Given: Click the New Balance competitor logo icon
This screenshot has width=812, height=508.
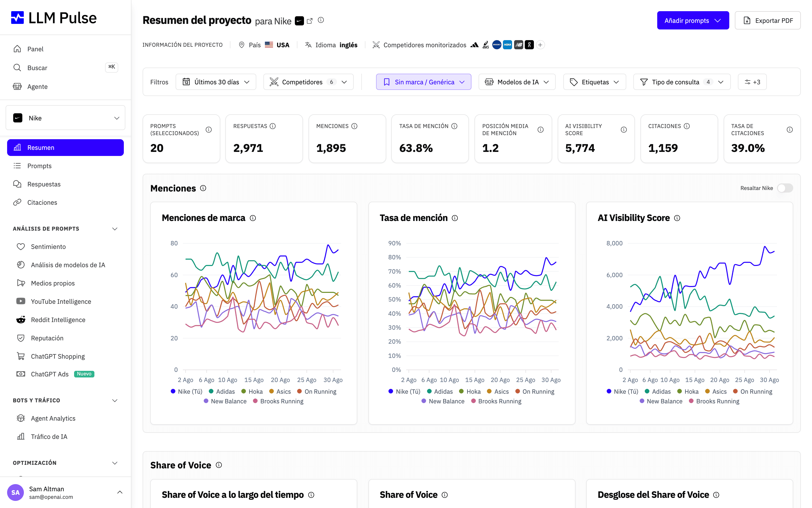Looking at the screenshot, I should pyautogui.click(x=518, y=45).
